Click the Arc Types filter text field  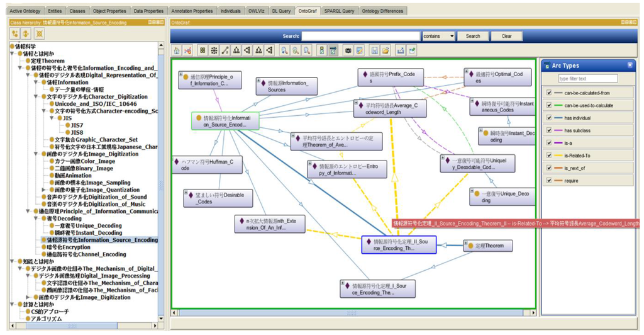click(587, 79)
